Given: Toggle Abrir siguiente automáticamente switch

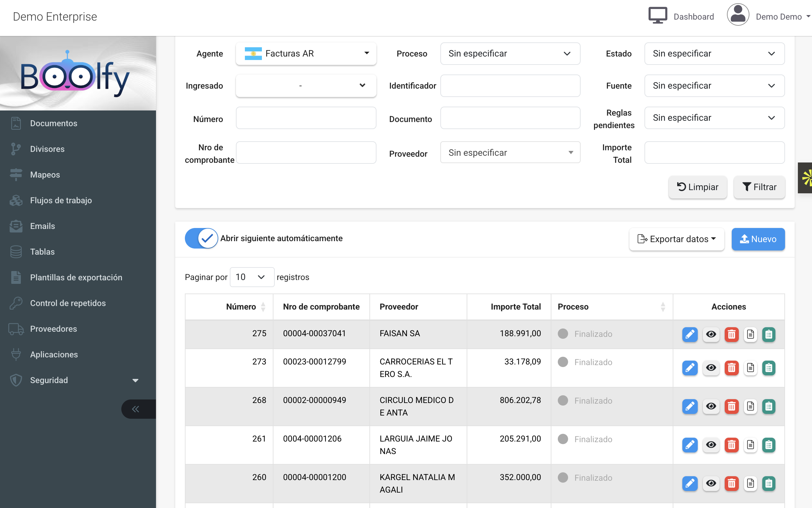Looking at the screenshot, I should 202,238.
